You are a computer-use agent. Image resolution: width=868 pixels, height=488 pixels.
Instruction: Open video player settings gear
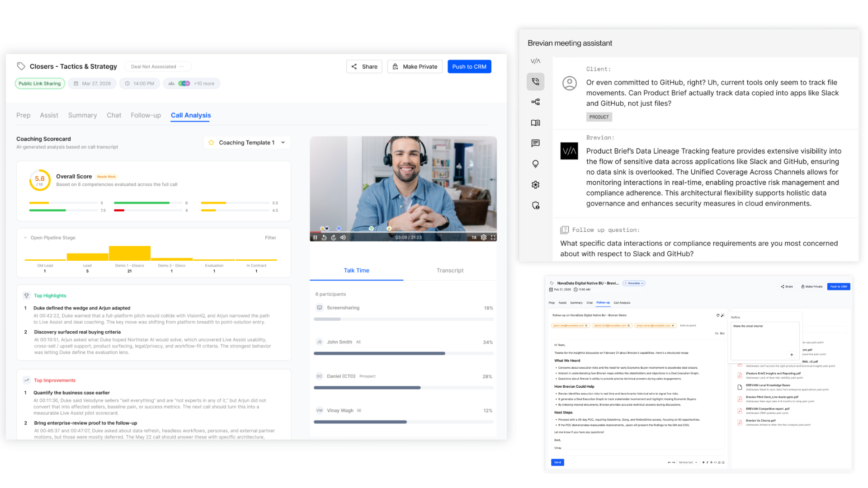pyautogui.click(x=484, y=237)
